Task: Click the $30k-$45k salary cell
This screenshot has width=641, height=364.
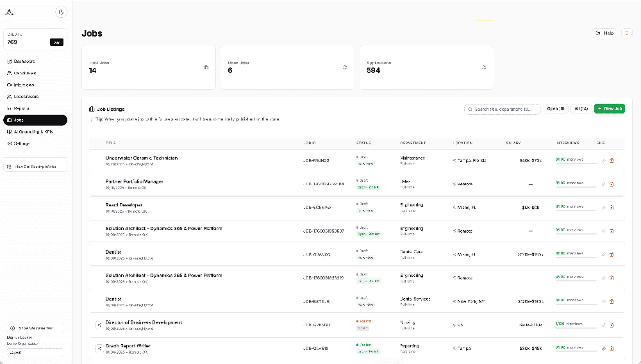Action: point(530,349)
